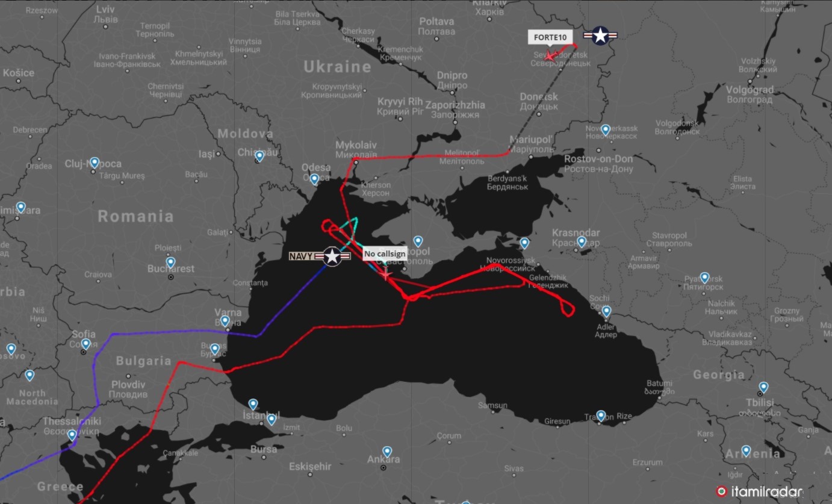The width and height of the screenshot is (832, 504).
Task: Select the 'Vladikavkaz' city label
Action: [731, 334]
